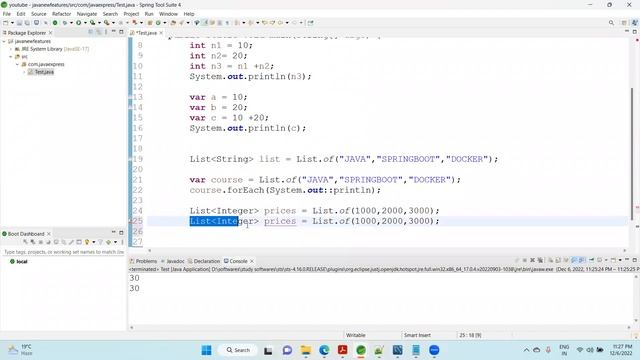
Task: Close the Boot Dashboard view
Action: point(49,234)
